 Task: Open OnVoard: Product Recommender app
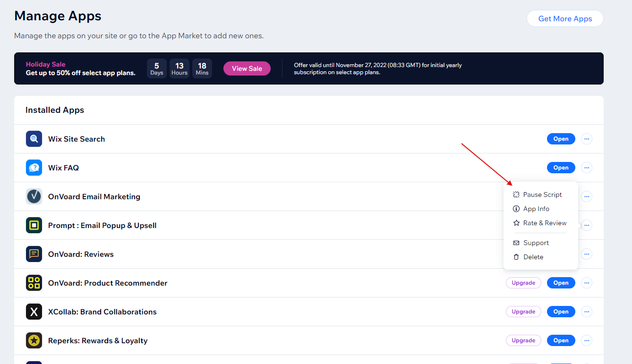click(x=561, y=283)
